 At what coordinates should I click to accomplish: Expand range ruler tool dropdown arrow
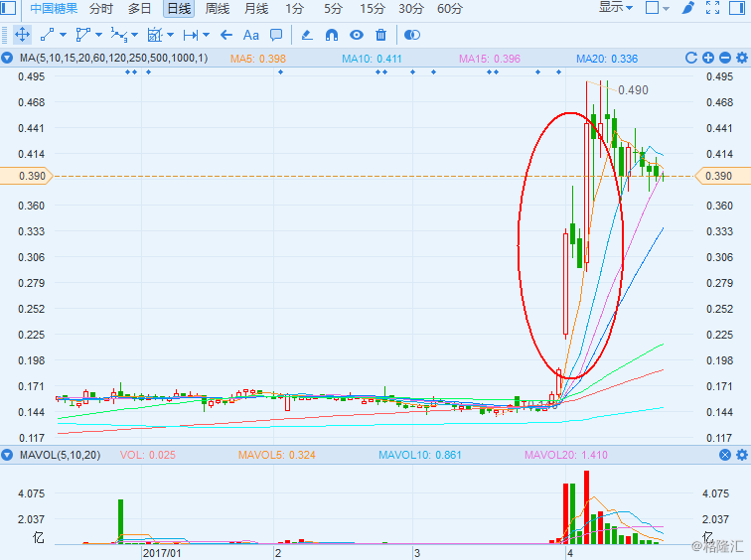click(x=207, y=35)
